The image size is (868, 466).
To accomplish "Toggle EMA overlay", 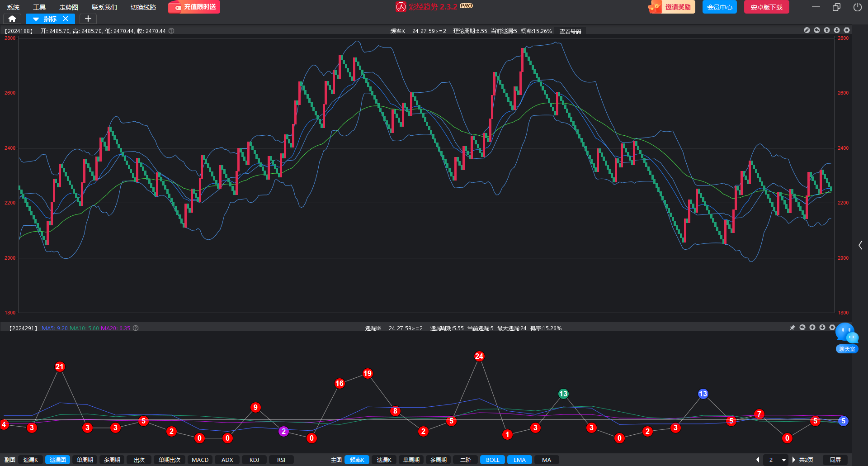I will (x=520, y=460).
